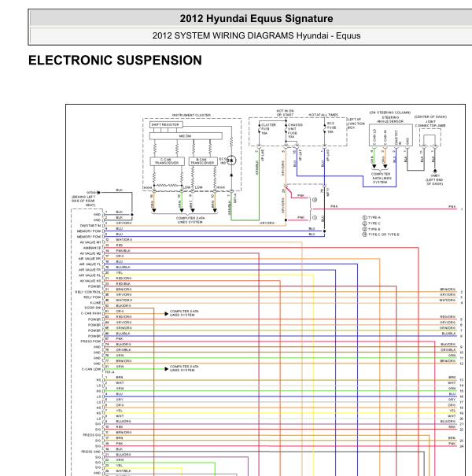This screenshot has width=472, height=476.
Task: Click the AIR VALVE FL pin label
Action: 90,264
